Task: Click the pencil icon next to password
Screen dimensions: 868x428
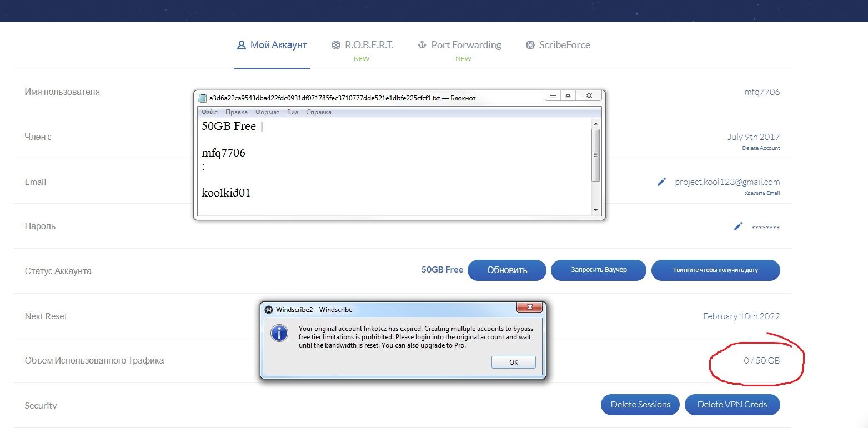Action: [738, 226]
